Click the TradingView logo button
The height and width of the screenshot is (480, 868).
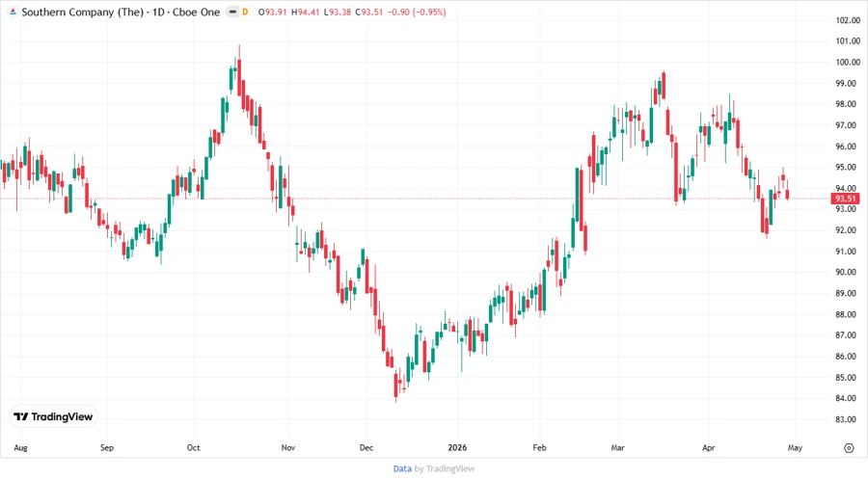click(53, 416)
